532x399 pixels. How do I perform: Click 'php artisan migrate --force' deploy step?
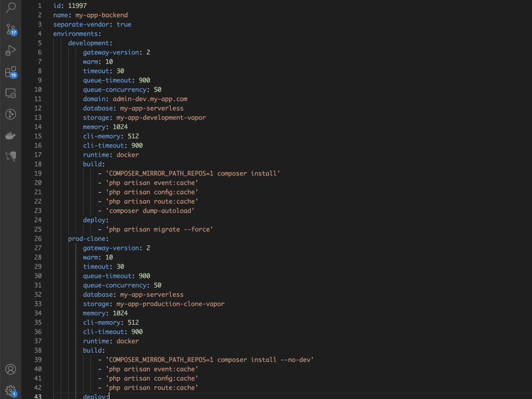159,229
